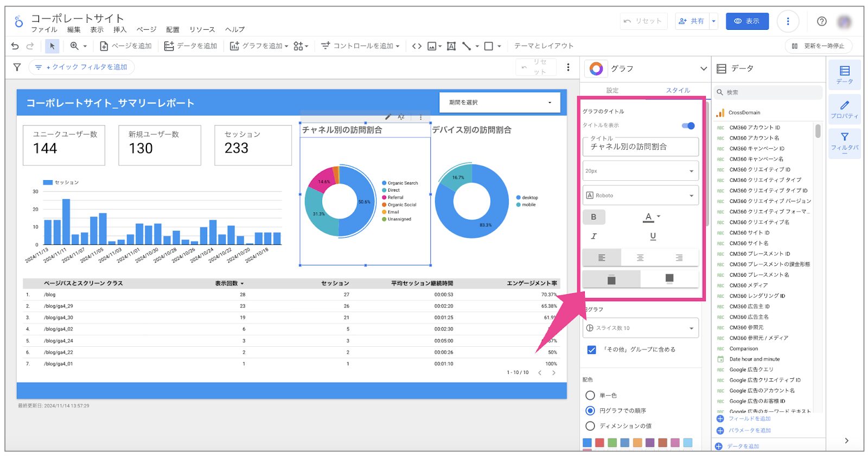Screen dimensions: 868x457
Task: Click the red color swatch
Action: 599,443
